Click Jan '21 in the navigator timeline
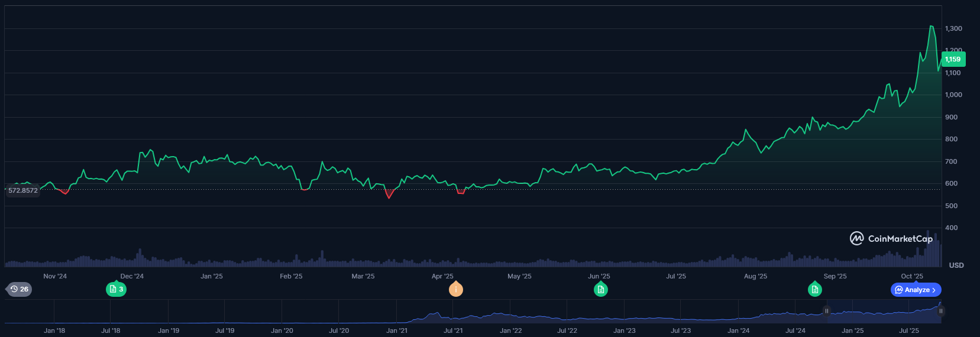The height and width of the screenshot is (337, 980). (x=397, y=330)
